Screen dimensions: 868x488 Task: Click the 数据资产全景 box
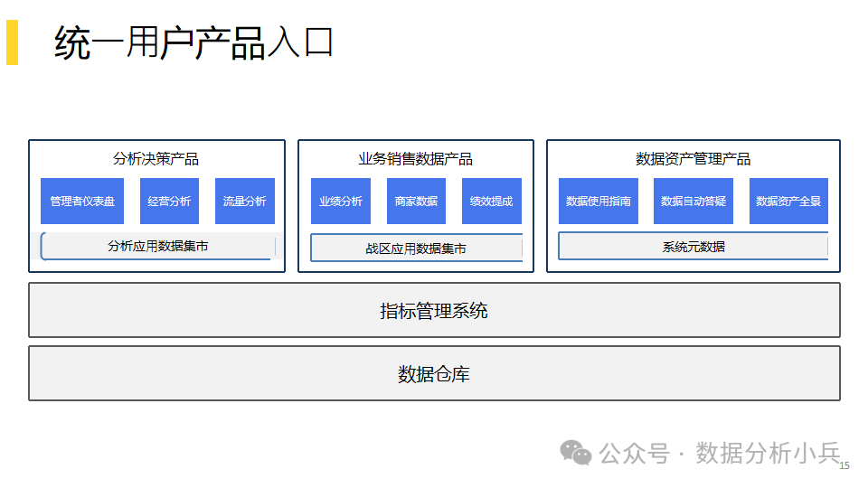(788, 201)
